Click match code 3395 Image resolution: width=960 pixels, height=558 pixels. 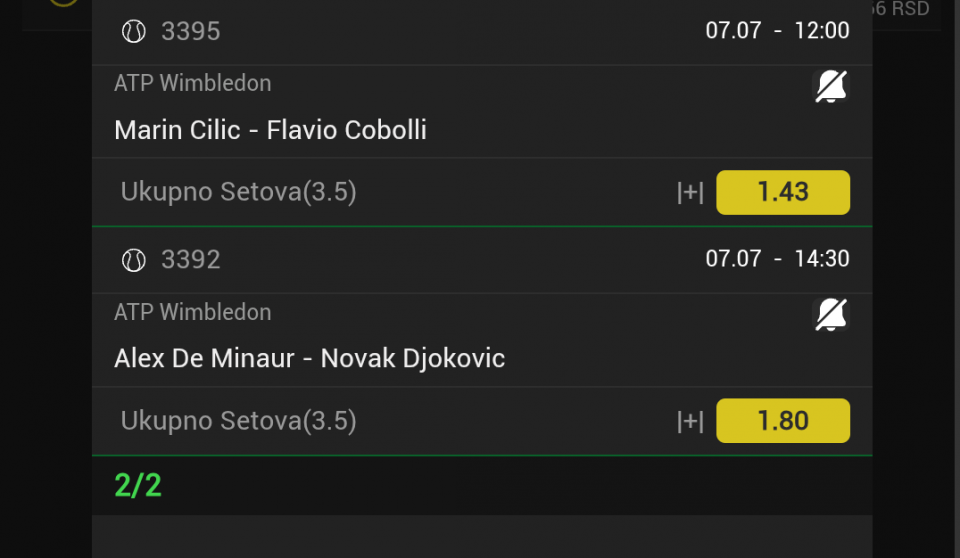(x=190, y=31)
